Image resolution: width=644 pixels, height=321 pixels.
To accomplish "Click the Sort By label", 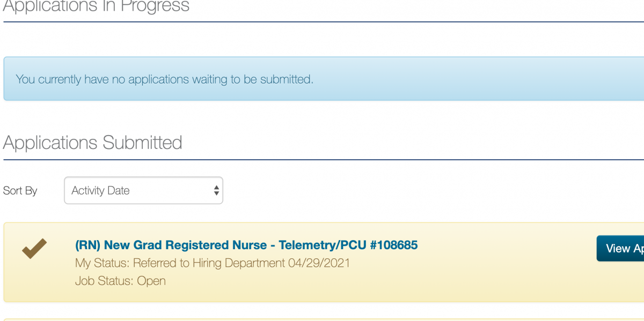I will coord(20,191).
